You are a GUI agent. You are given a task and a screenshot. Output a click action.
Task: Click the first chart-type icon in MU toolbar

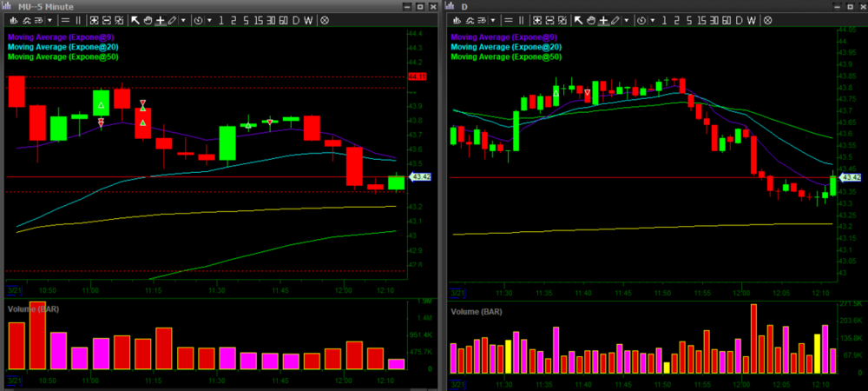[13, 20]
